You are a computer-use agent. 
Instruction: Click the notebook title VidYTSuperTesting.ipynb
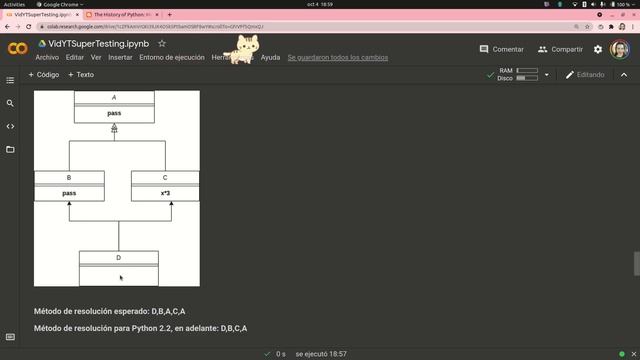pyautogui.click(x=98, y=44)
